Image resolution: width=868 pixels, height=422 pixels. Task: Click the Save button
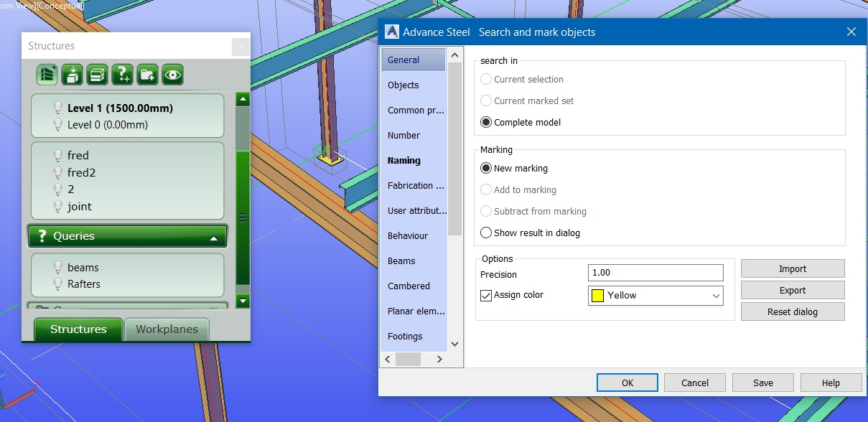pos(762,383)
